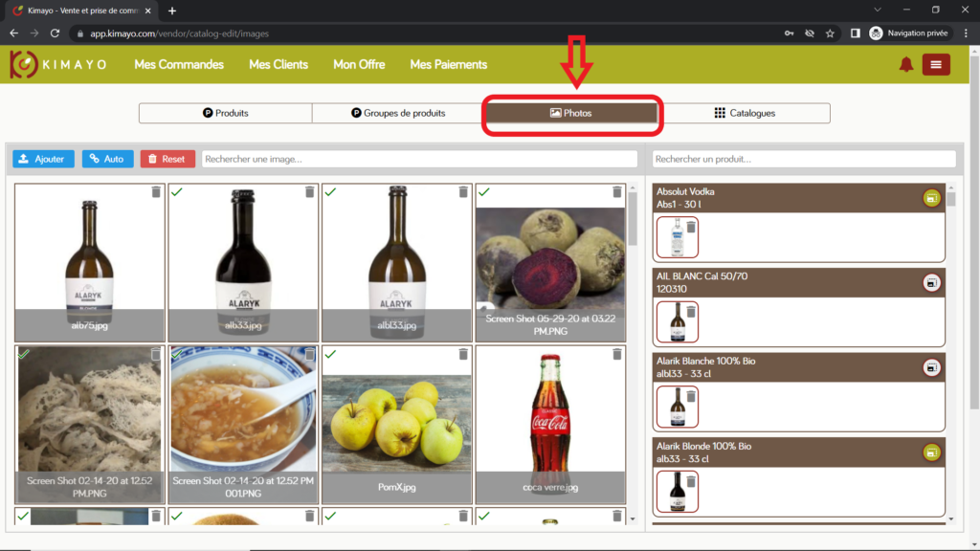
Task: Switch to the Groupes de produits tab
Action: (399, 113)
